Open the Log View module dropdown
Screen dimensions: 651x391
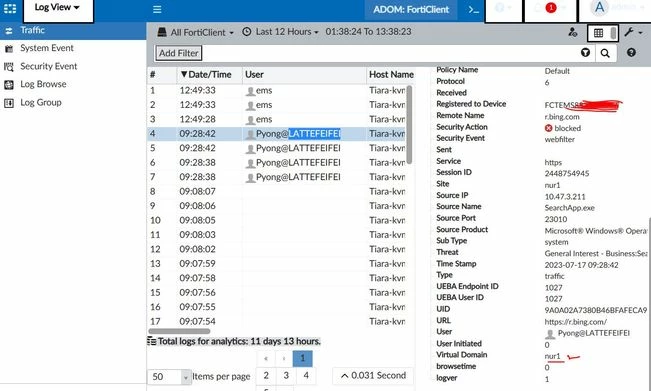tap(58, 8)
